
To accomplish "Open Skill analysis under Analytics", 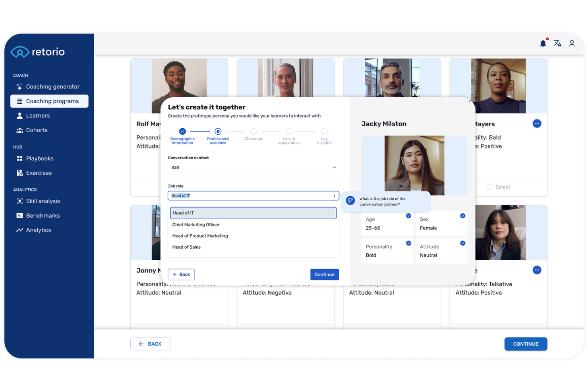I will pyautogui.click(x=43, y=201).
